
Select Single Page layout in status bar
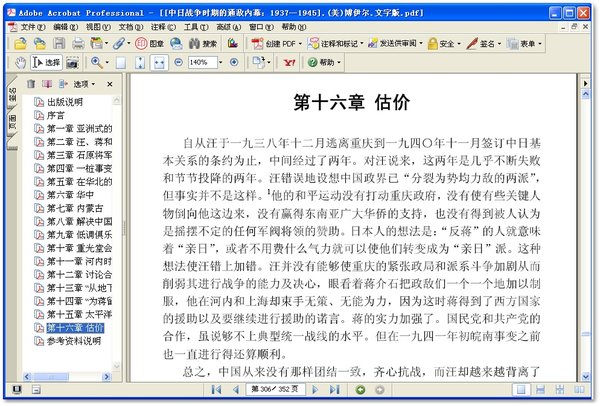pyautogui.click(x=521, y=390)
